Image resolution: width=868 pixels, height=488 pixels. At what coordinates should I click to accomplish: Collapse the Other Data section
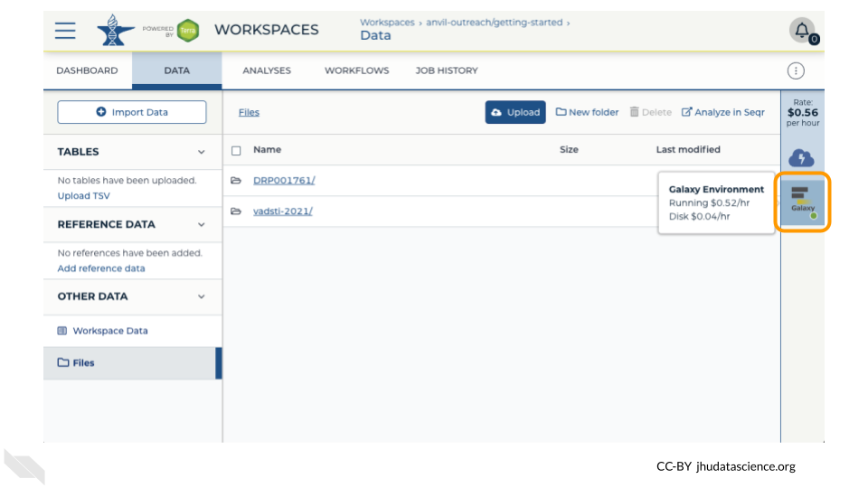pyautogui.click(x=202, y=297)
